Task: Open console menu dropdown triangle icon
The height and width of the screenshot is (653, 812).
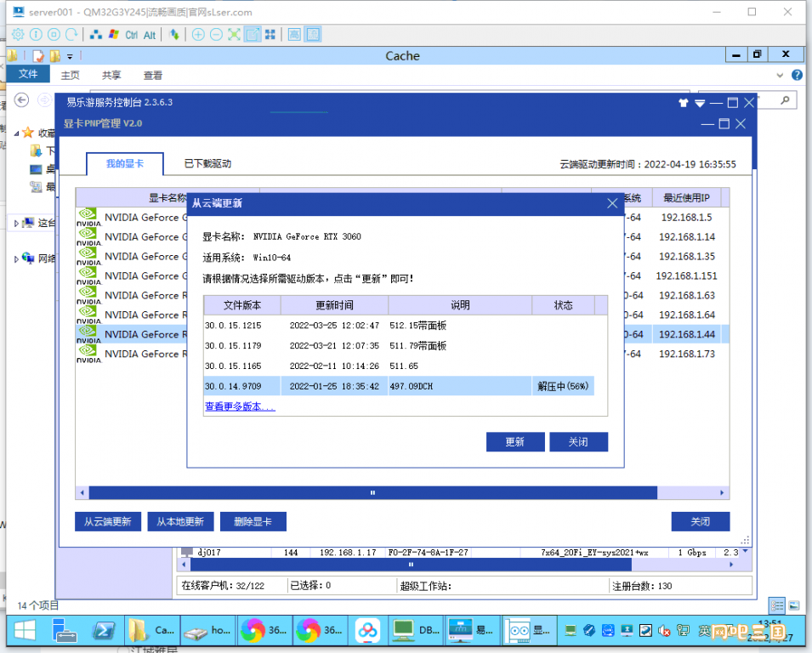Action: pos(700,104)
